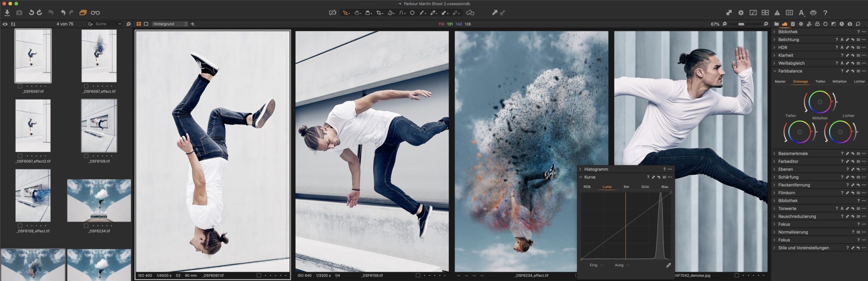Tick checkbox under _DSF6234.tif thumbnail
Viewport: 868px width, 281px height.
(x=86, y=226)
